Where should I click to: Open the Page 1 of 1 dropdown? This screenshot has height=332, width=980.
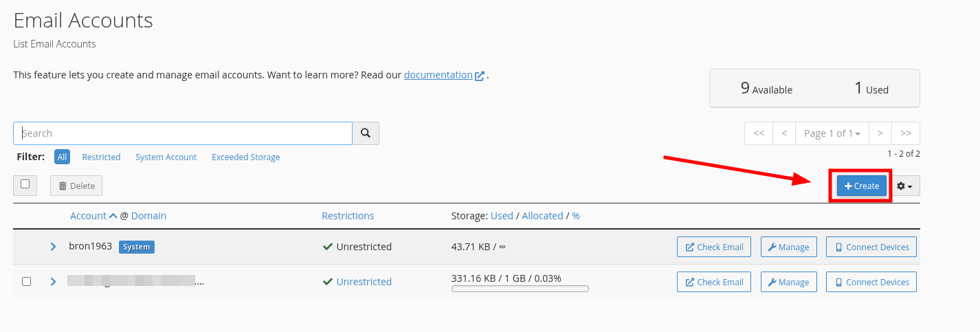(x=832, y=133)
